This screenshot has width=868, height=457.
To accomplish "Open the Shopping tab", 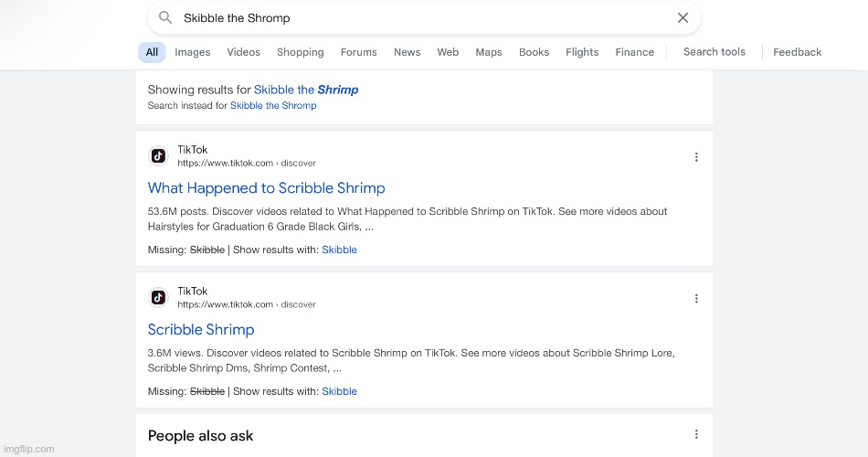I will point(300,52).
